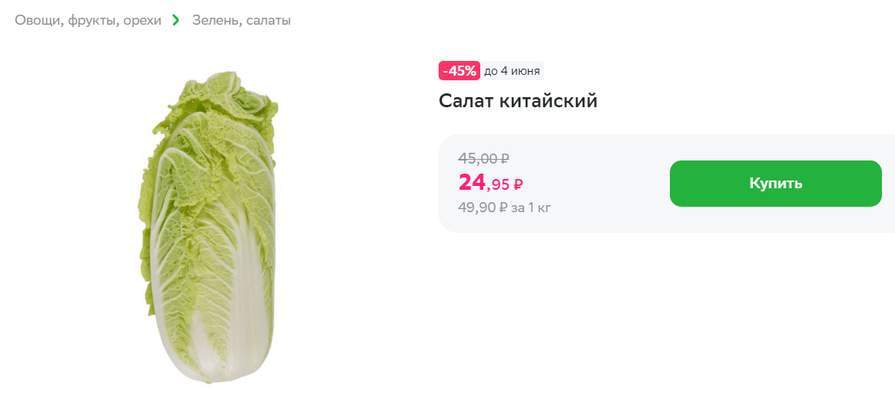Click the bold 24 digits of sale price
This screenshot has width=895, height=402.
[x=471, y=182]
